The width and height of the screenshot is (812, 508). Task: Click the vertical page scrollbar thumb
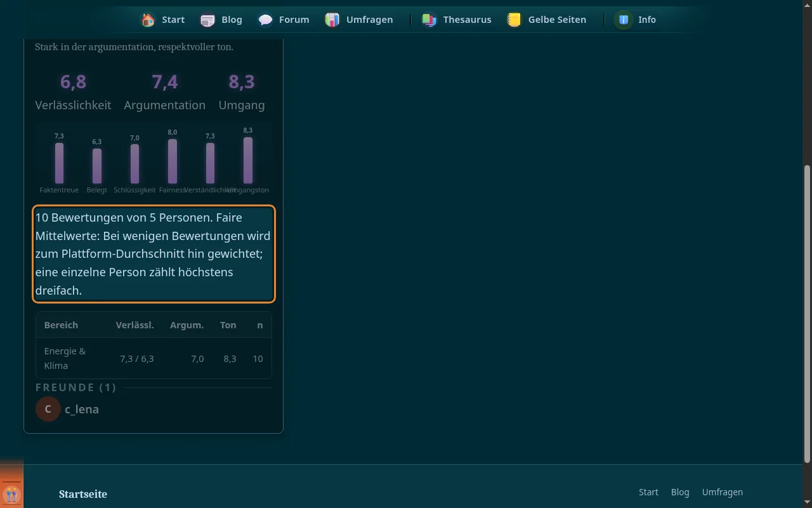807,314
